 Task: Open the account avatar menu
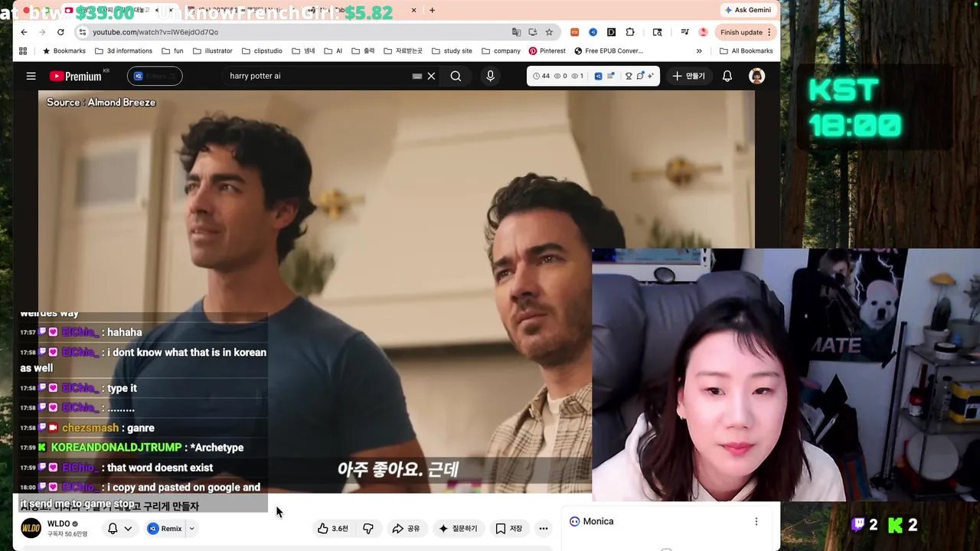(x=756, y=76)
